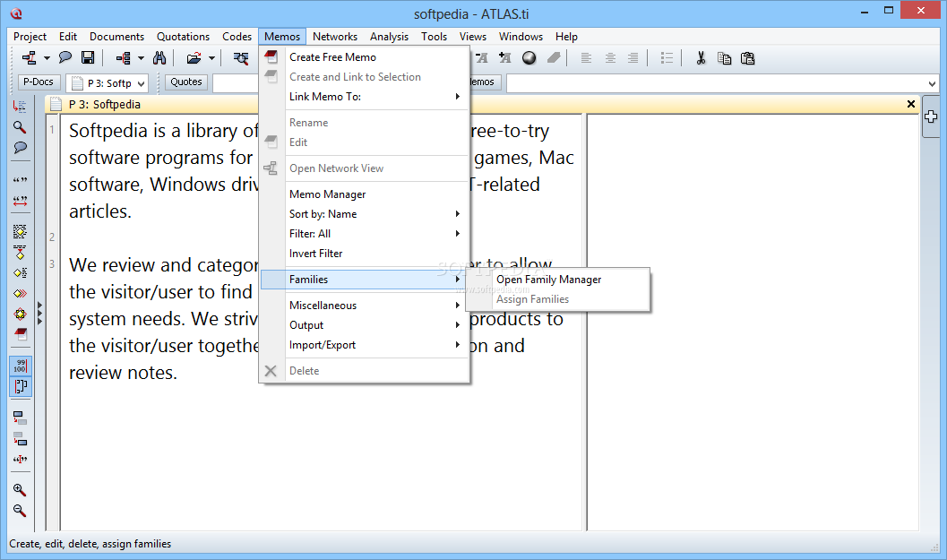Open the Project menu
Image resolution: width=947 pixels, height=560 pixels.
pos(30,36)
